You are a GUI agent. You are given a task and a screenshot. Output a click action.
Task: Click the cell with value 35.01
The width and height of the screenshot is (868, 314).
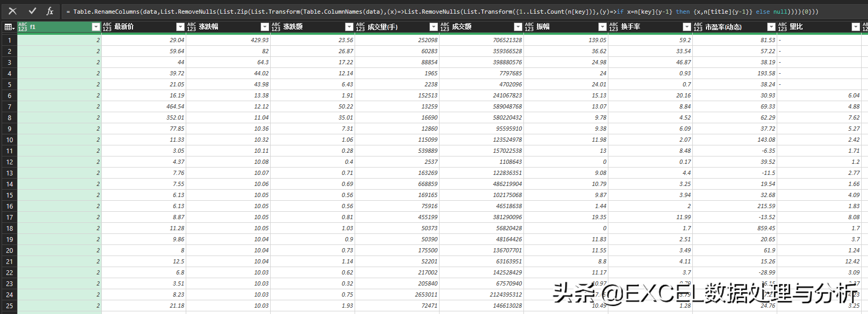click(x=312, y=117)
